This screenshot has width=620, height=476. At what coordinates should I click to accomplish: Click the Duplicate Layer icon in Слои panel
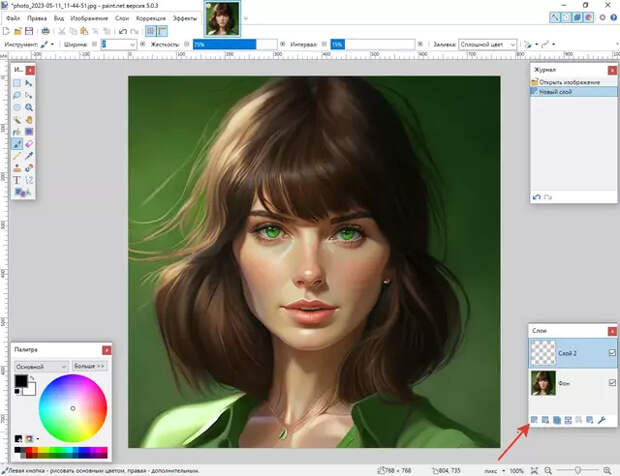[557, 420]
